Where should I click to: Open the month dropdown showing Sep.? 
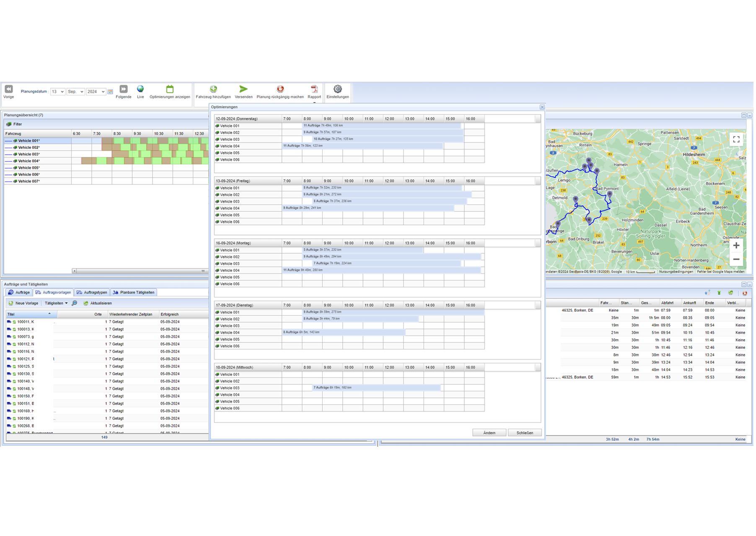(x=75, y=92)
